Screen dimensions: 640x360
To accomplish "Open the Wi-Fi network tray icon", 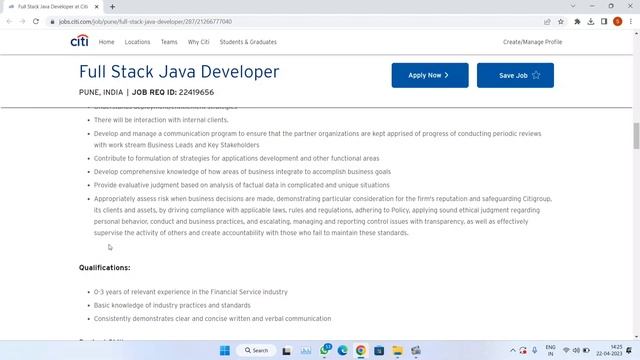I will coord(566,351).
